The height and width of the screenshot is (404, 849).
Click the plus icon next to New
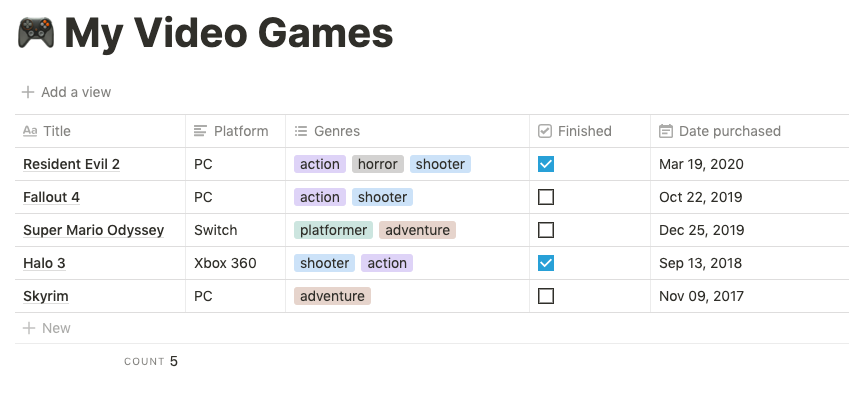28,328
